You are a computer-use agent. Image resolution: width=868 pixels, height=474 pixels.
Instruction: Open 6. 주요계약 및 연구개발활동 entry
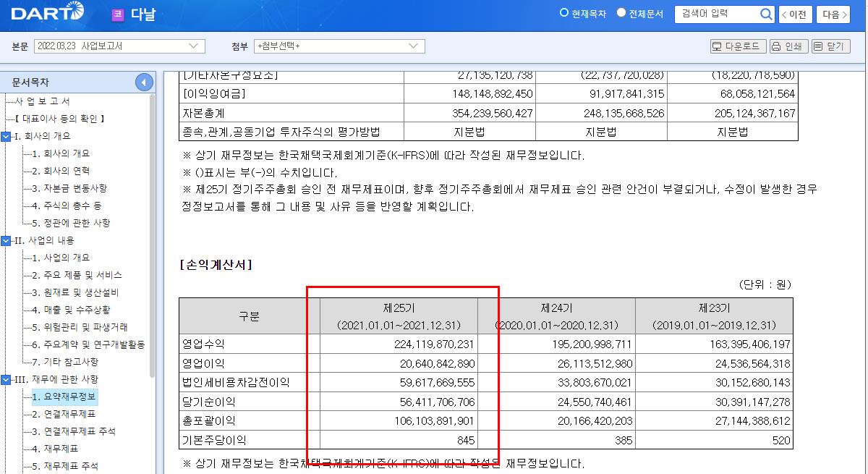89,344
